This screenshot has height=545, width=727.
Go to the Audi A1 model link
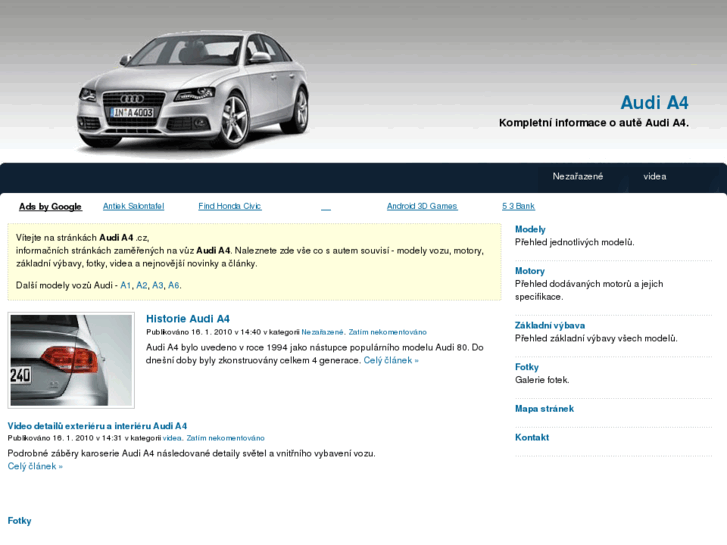(125, 285)
